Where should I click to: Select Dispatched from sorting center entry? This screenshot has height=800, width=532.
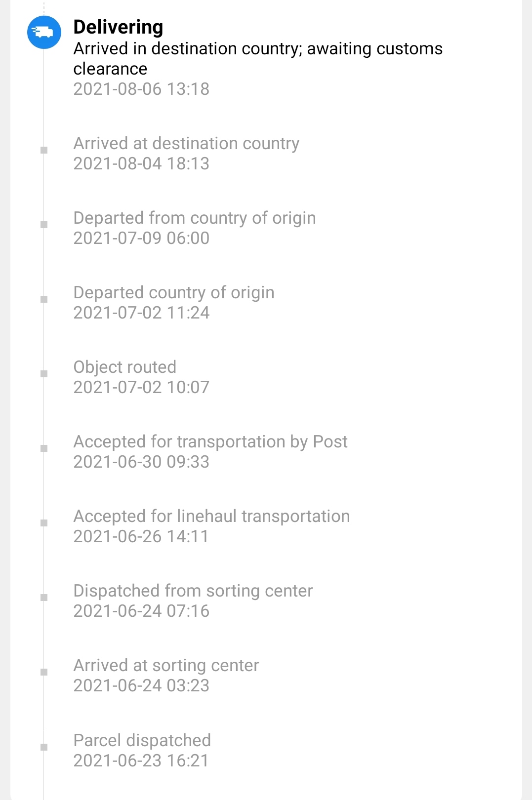pyautogui.click(x=193, y=600)
